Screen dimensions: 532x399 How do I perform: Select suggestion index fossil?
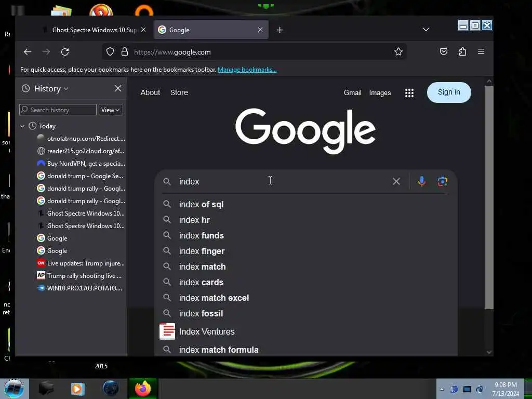tap(305, 313)
